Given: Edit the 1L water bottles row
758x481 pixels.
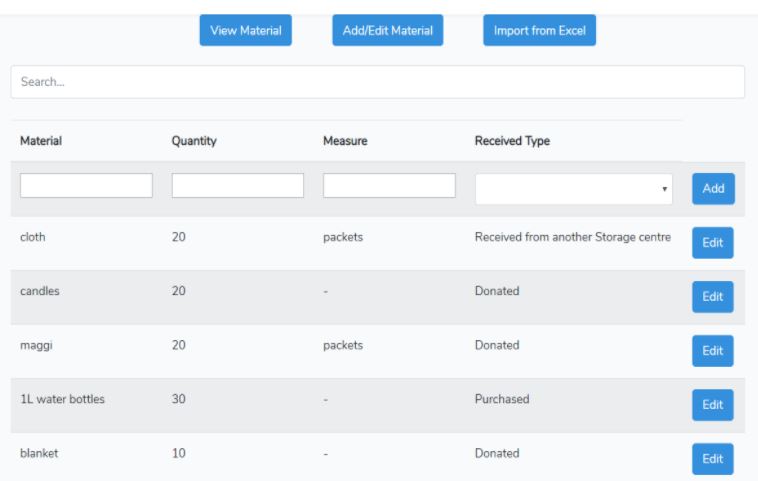Looking at the screenshot, I should [x=712, y=405].
